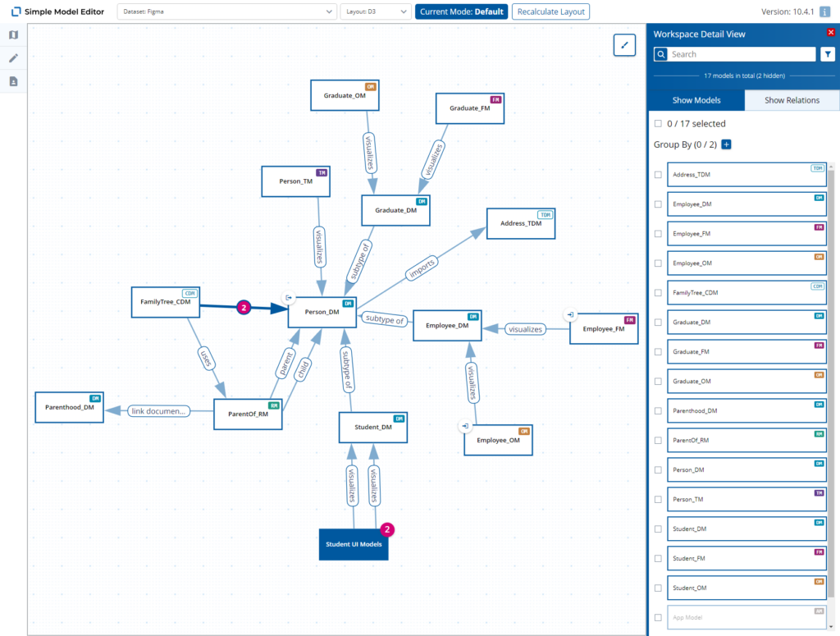Click the parent relation label
The height and width of the screenshot is (636, 840).
click(285, 363)
